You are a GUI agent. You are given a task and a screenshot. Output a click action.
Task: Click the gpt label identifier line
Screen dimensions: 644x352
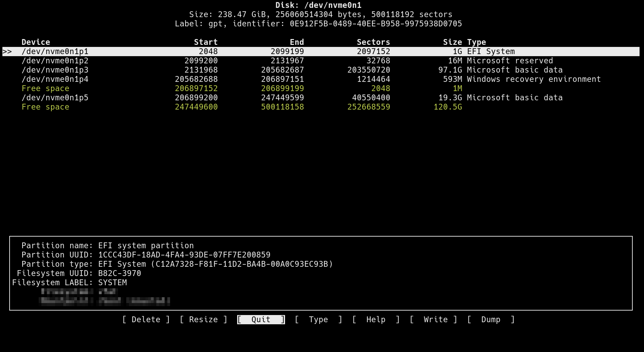(x=318, y=24)
